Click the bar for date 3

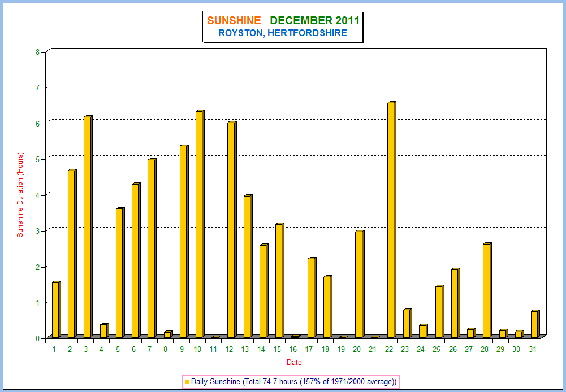[x=88, y=227]
